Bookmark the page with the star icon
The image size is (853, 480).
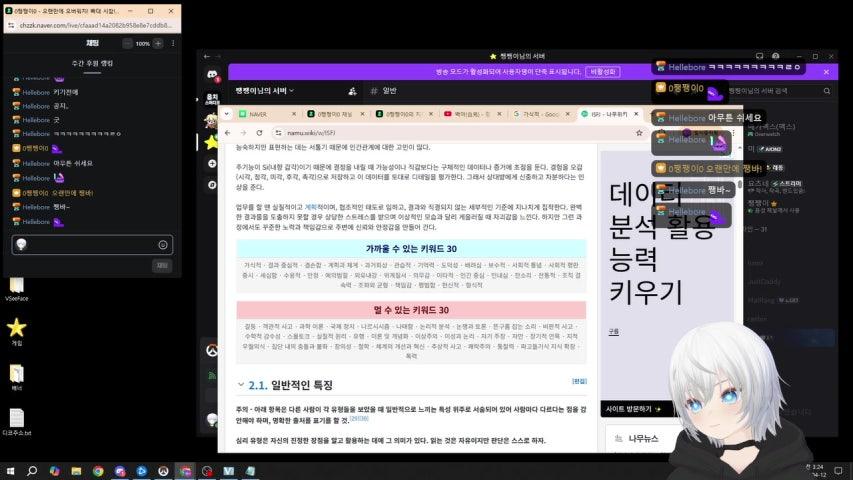pyautogui.click(x=638, y=132)
